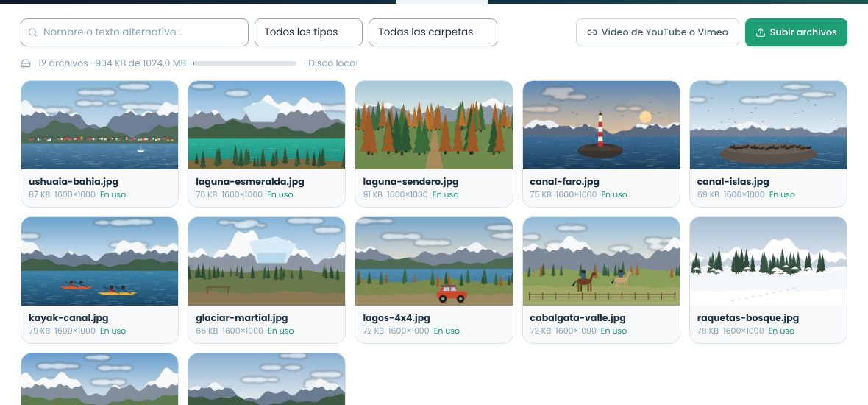
Task: Click the search magnifier icon
Action: (x=32, y=32)
